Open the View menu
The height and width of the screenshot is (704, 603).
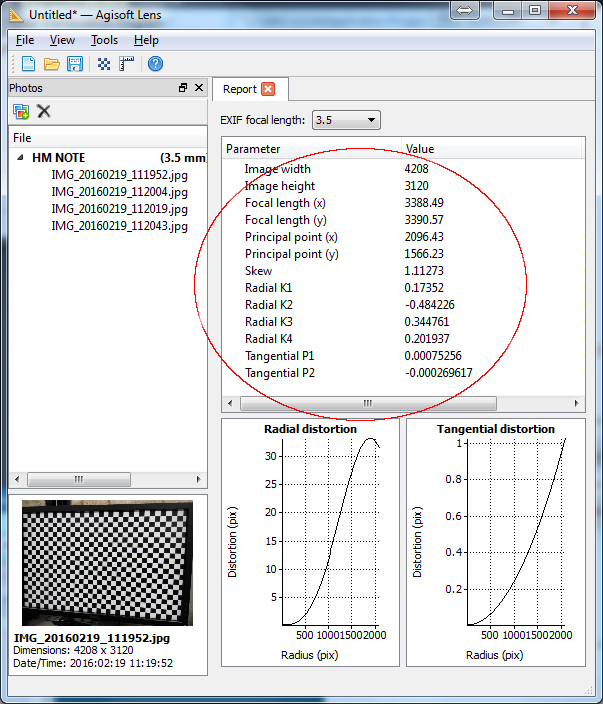pyautogui.click(x=62, y=40)
